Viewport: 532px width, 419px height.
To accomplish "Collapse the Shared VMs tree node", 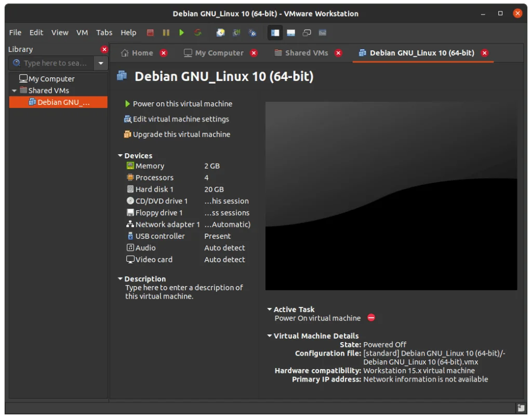I will 14,91.
